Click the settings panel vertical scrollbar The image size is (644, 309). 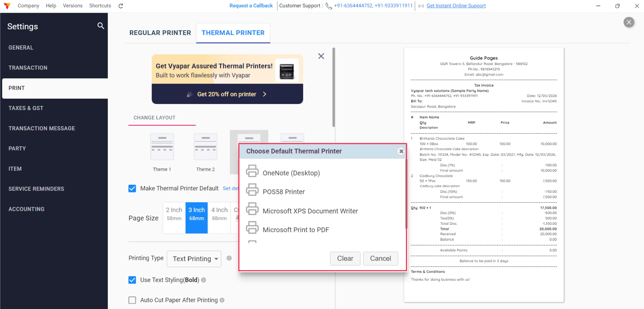(334, 87)
